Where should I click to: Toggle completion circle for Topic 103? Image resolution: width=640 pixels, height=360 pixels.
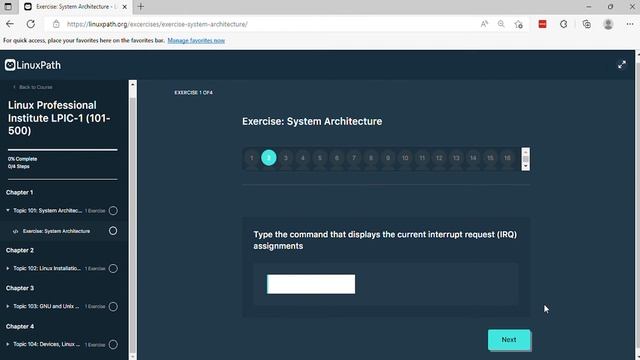coord(113,307)
